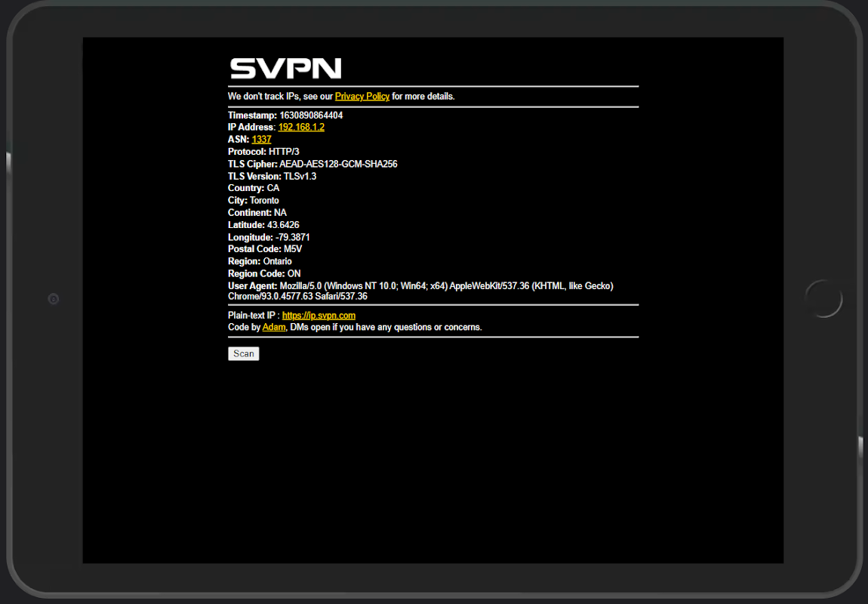This screenshot has width=868, height=604.
Task: Click the Continent NA line
Action: (257, 213)
